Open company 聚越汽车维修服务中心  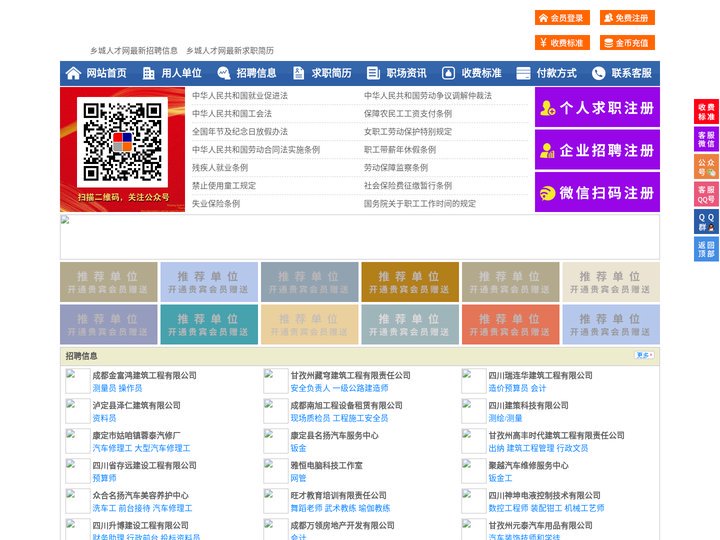coord(529,466)
